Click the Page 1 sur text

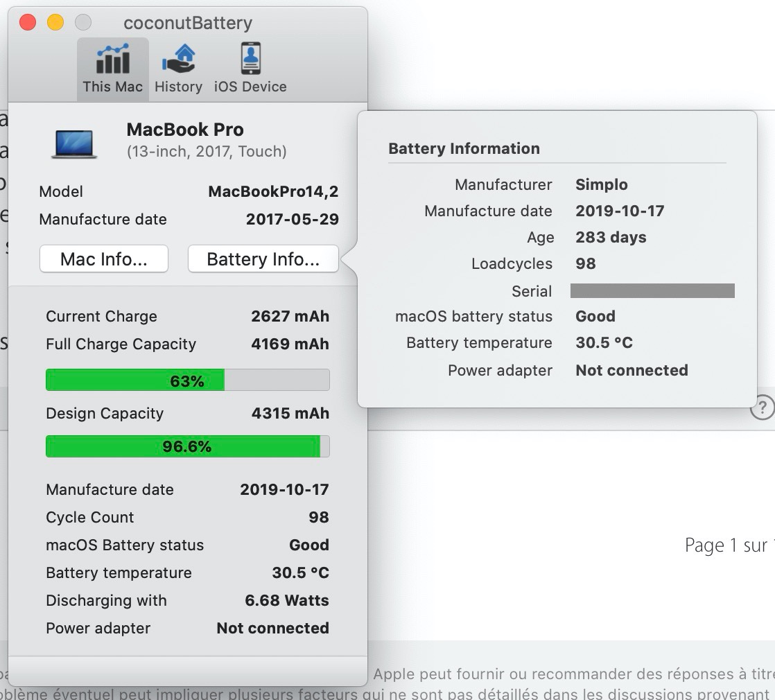pyautogui.click(x=726, y=545)
